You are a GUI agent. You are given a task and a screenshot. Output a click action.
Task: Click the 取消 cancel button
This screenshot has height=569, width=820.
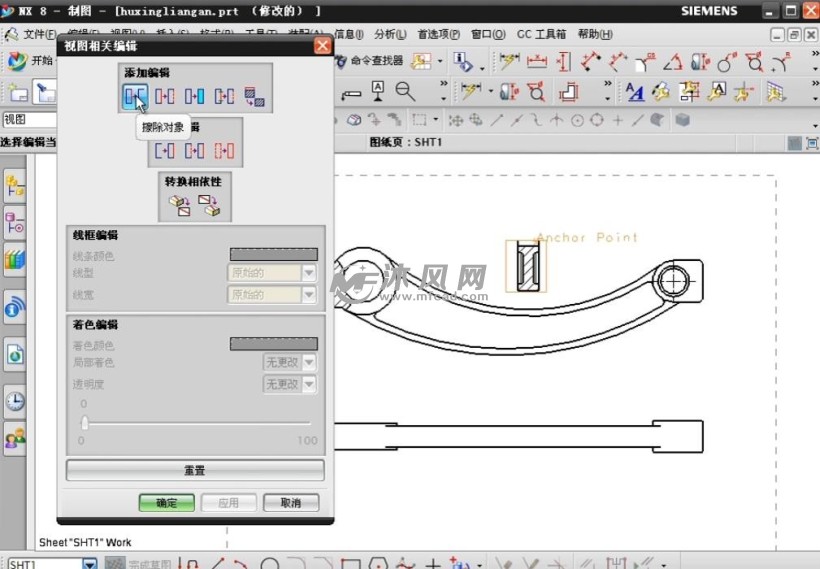click(x=291, y=503)
